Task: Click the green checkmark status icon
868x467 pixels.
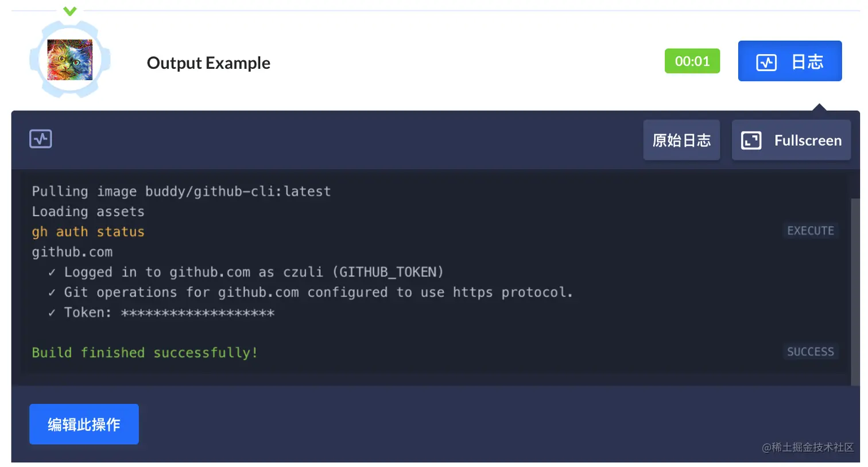Action: 70,11
